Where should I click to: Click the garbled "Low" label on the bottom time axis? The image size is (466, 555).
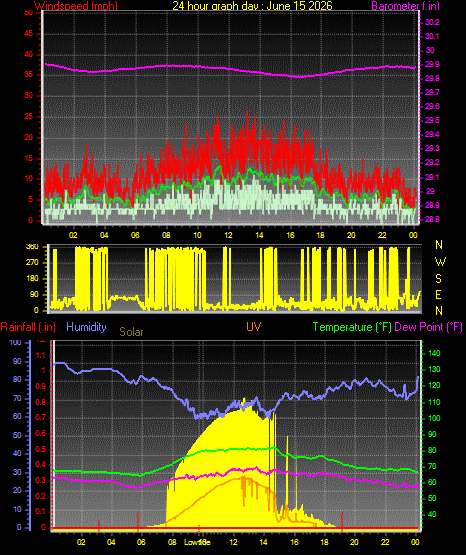[x=191, y=542]
